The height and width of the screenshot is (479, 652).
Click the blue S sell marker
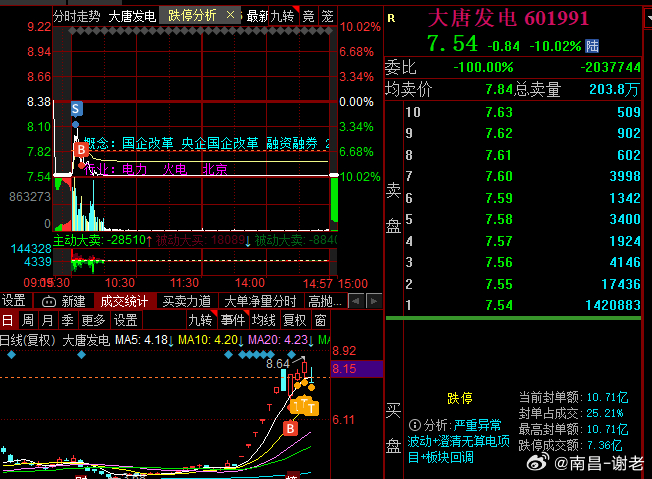(x=76, y=109)
